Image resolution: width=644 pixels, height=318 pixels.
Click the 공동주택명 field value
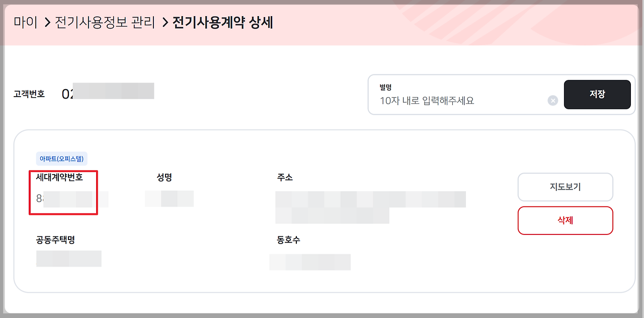coord(68,258)
